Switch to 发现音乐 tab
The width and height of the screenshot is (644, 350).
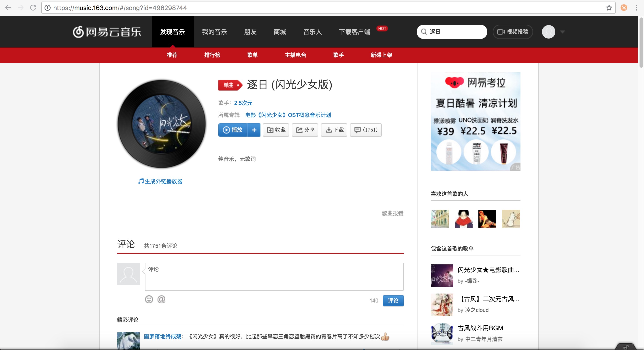[173, 32]
